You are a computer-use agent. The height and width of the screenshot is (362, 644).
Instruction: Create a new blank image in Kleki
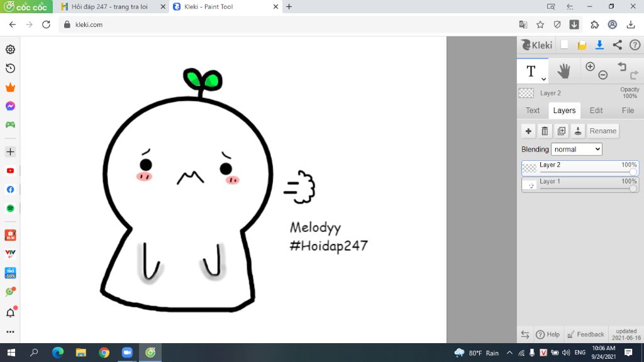(564, 45)
